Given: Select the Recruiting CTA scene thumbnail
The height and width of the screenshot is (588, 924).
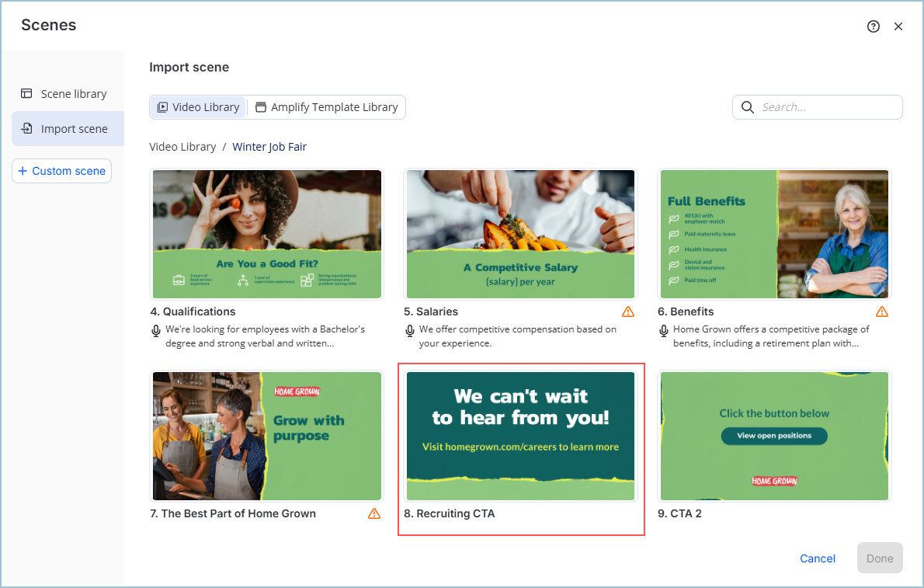Looking at the screenshot, I should [x=520, y=436].
